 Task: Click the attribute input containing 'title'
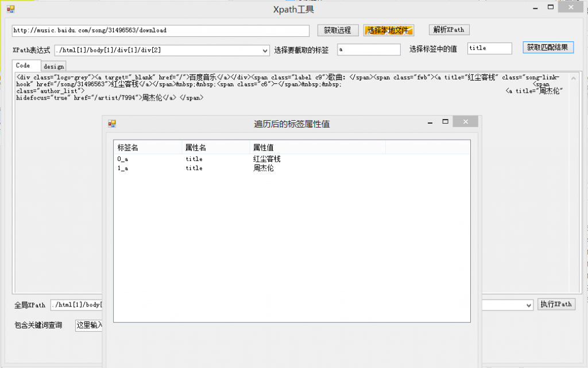pos(489,48)
